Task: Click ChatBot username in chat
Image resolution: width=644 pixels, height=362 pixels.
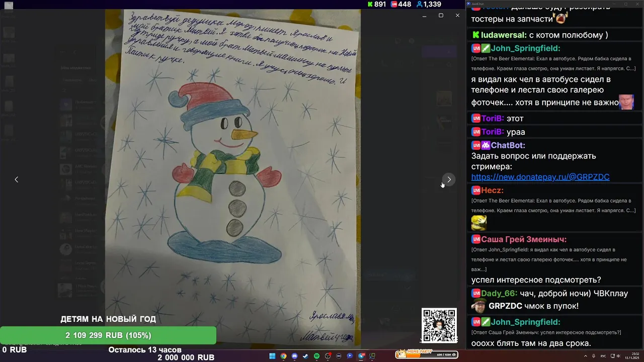Action: coord(508,145)
